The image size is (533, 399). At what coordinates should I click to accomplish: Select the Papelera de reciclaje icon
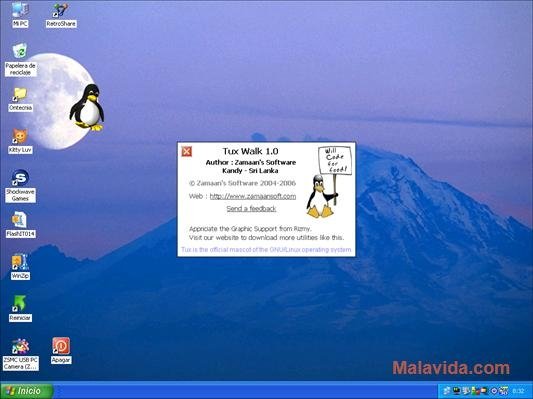tap(20, 59)
